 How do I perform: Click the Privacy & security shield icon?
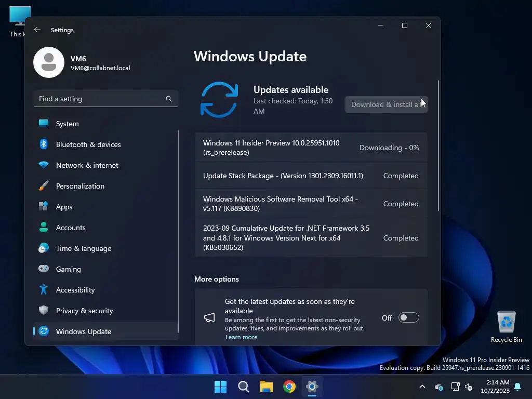point(44,310)
